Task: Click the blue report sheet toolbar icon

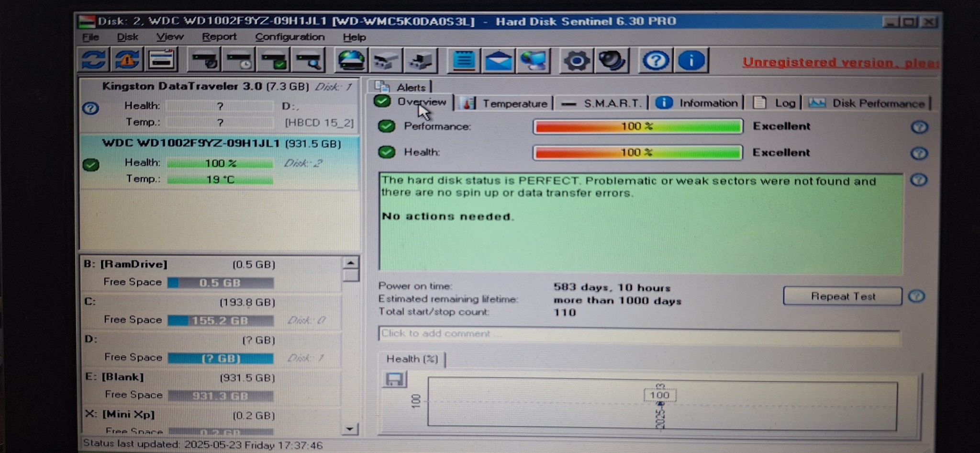Action: pyautogui.click(x=463, y=61)
